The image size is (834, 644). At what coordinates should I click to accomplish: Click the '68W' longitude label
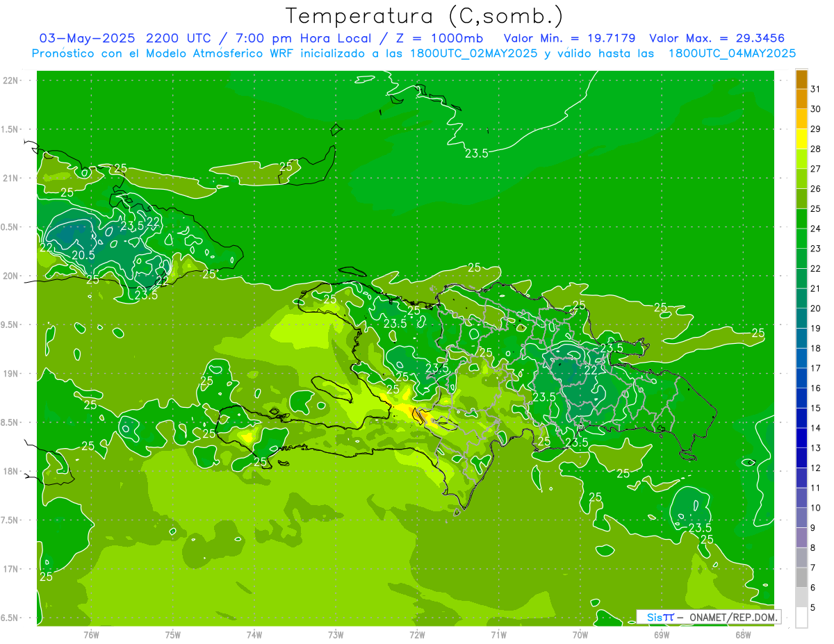click(742, 635)
